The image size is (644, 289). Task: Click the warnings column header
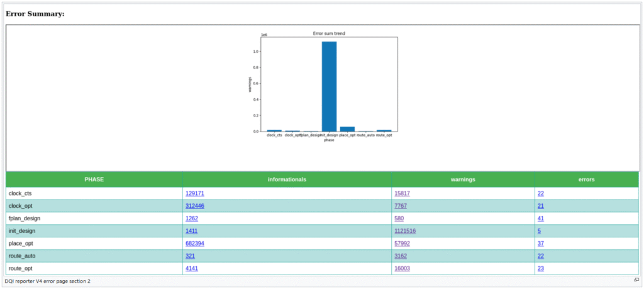[x=463, y=179]
